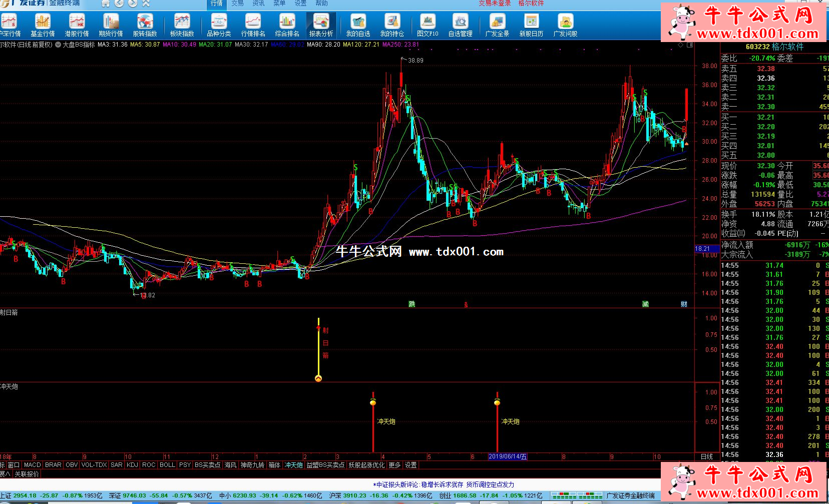The image size is (829, 504).
Task: Open the 板块指数 sector index icon
Action: click(x=182, y=26)
